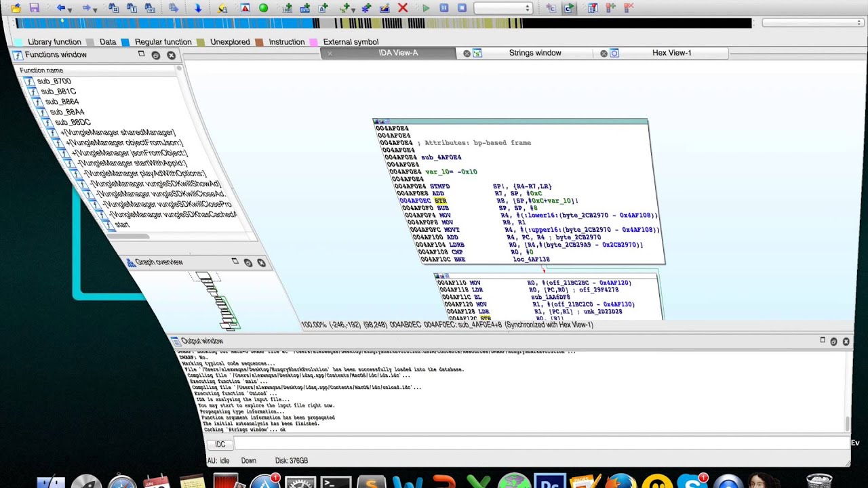The width and height of the screenshot is (868, 488).
Task: Select sub_8864 in Functions window
Action: pos(62,102)
